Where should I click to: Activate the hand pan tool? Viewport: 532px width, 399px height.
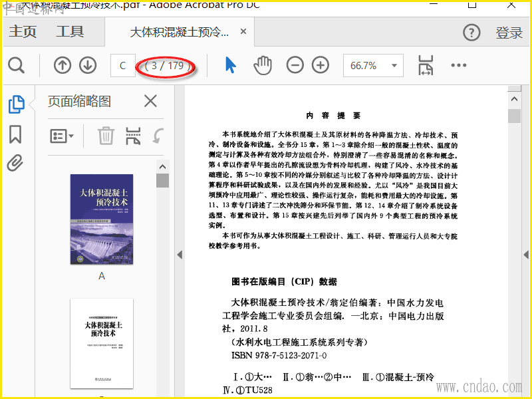click(x=263, y=65)
